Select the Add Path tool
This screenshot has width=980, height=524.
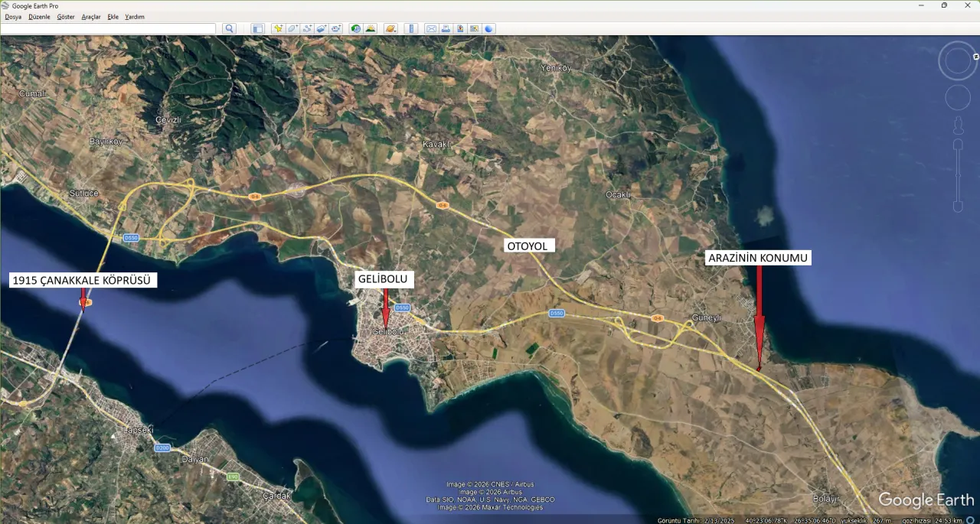click(x=307, y=28)
